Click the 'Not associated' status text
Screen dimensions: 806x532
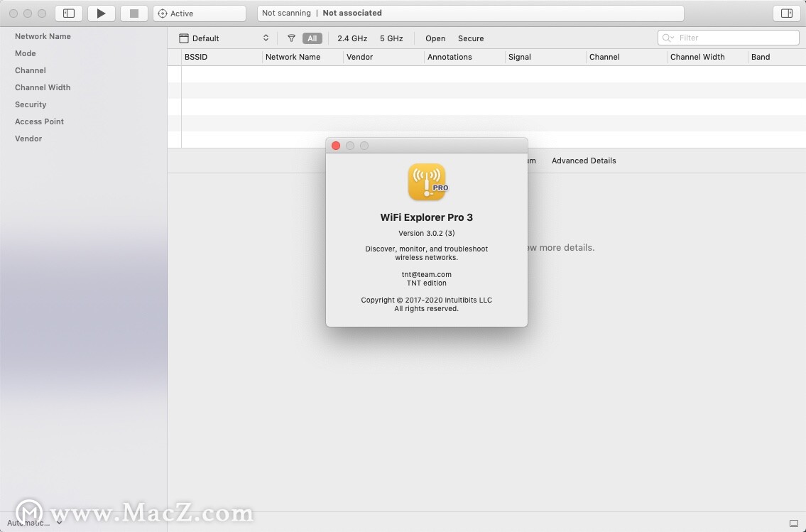click(352, 13)
